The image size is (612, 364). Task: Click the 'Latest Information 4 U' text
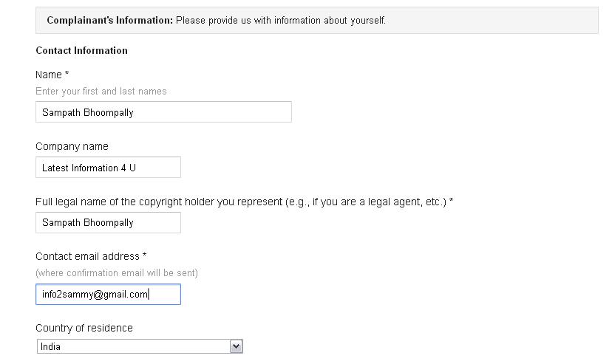(x=89, y=168)
